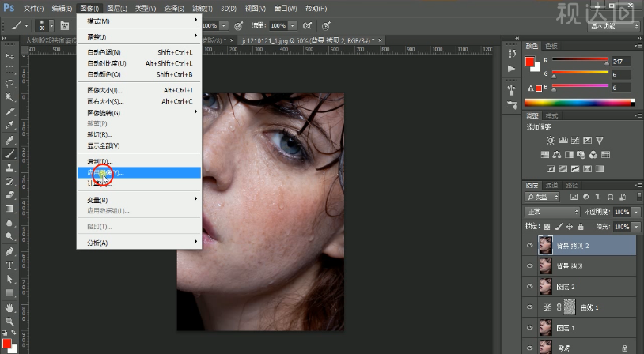Viewport: 644px width, 354px height.
Task: Open the flow 100% dropdown arrow
Action: pos(293,26)
